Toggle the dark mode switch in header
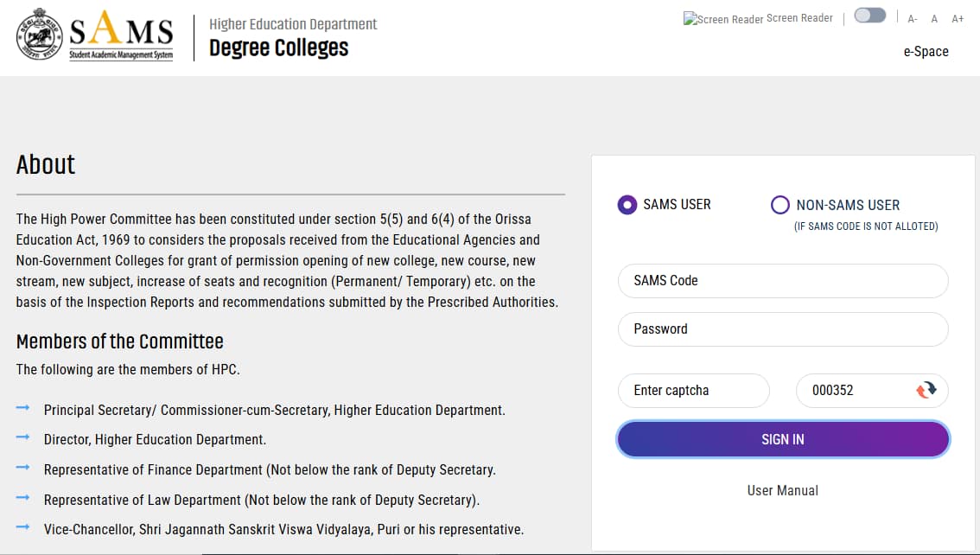980x555 pixels. point(870,16)
